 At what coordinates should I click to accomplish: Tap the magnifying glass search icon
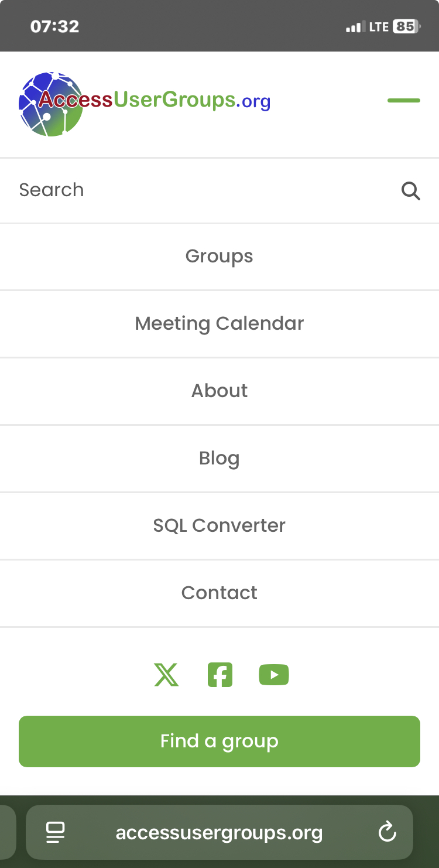tap(410, 190)
